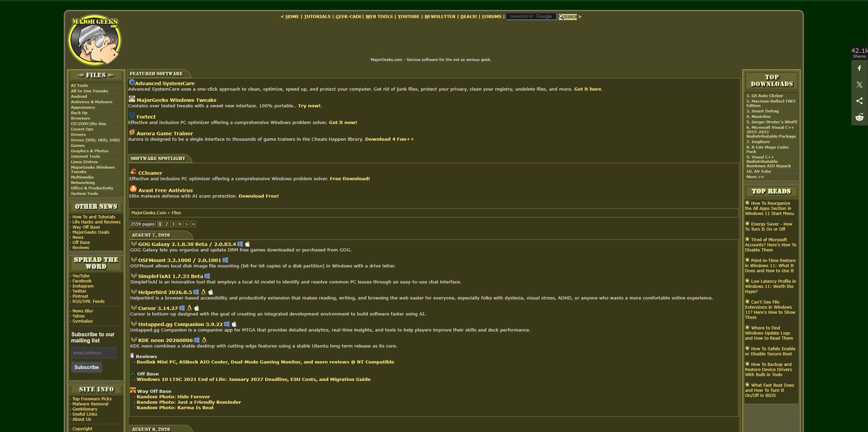The width and height of the screenshot is (868, 432).
Task: Open SimpleFixAI 1.7.33 Beta entry
Action: 170,276
